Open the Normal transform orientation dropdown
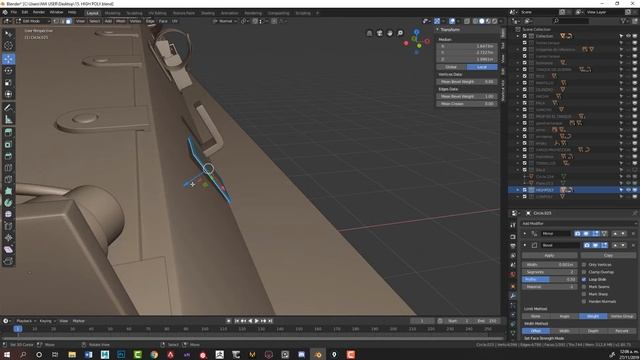The height and width of the screenshot is (360, 640). click(x=225, y=21)
